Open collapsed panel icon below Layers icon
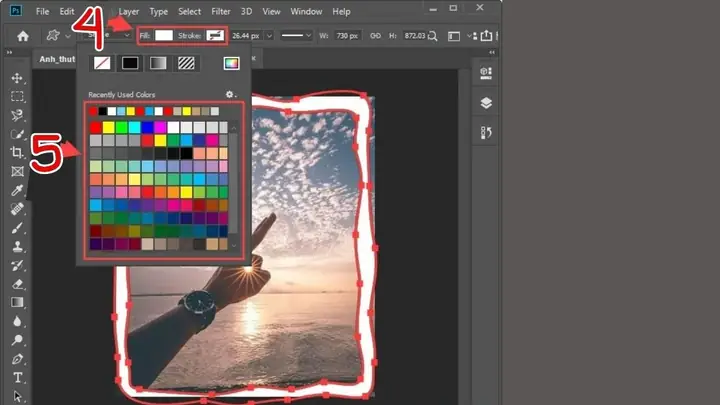This screenshot has width=720, height=405. tap(486, 133)
